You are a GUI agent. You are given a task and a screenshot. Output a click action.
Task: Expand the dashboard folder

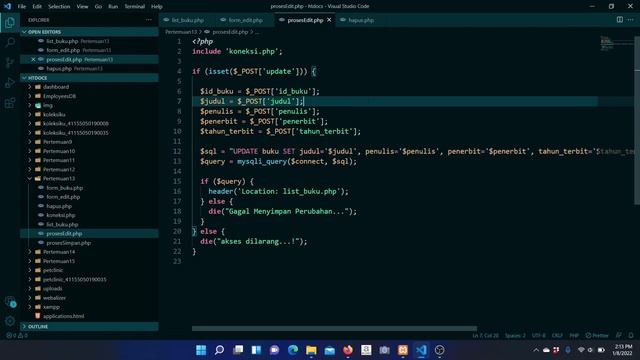[x=30, y=87]
